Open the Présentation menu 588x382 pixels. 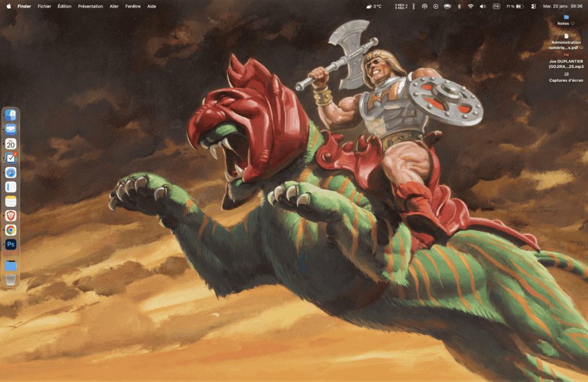pyautogui.click(x=90, y=6)
